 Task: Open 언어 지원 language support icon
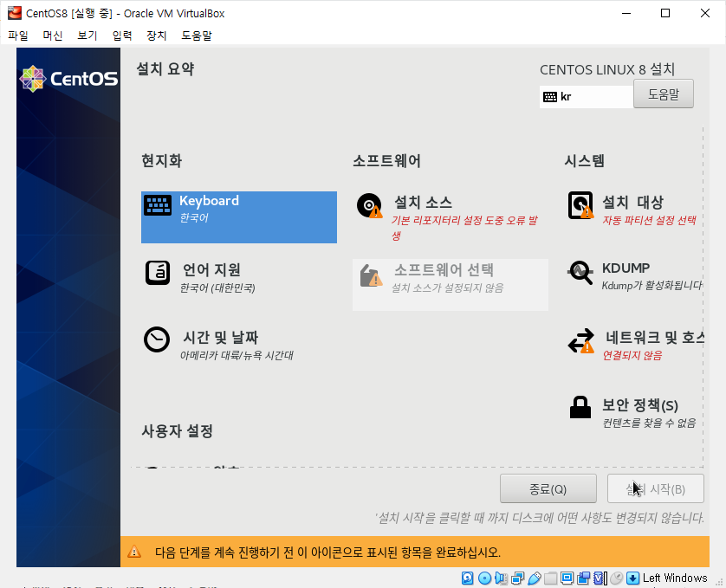click(x=158, y=273)
